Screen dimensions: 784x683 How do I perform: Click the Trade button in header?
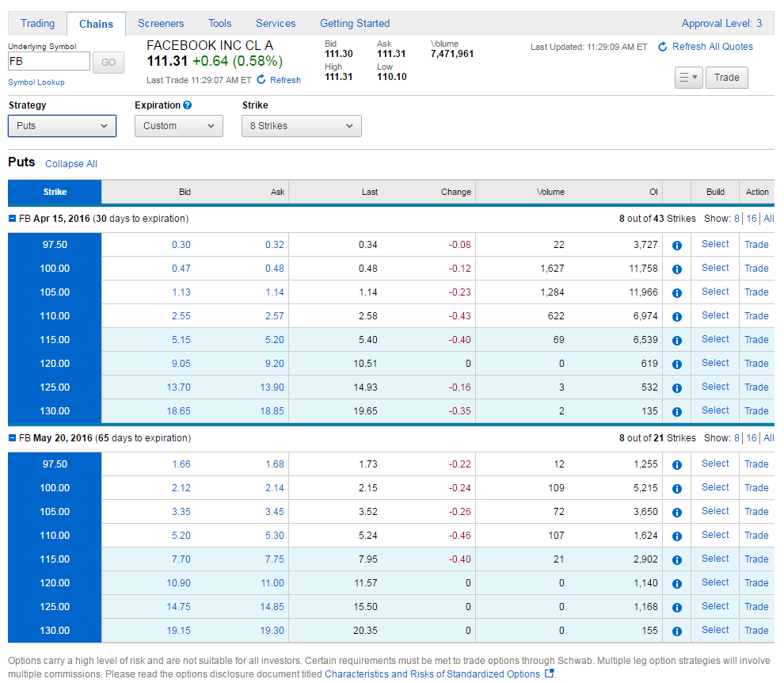pos(726,78)
